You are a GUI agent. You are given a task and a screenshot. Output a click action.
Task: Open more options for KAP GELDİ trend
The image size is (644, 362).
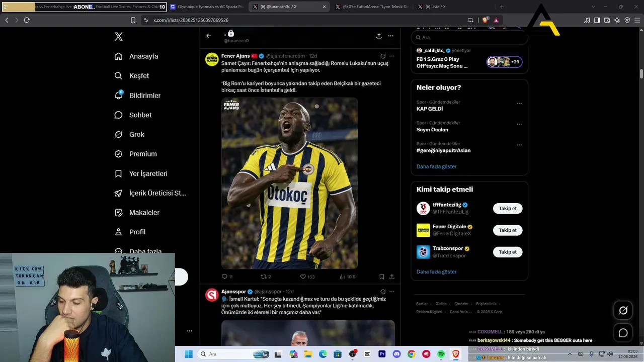519,103
